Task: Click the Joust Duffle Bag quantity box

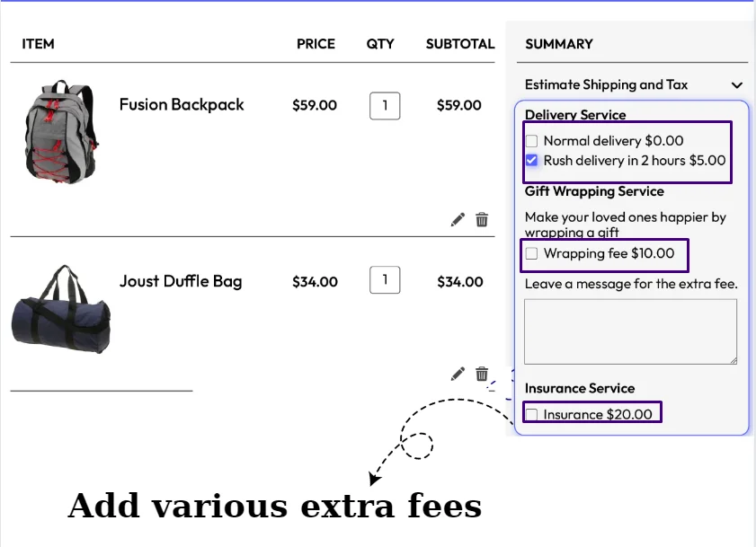Action: point(385,279)
